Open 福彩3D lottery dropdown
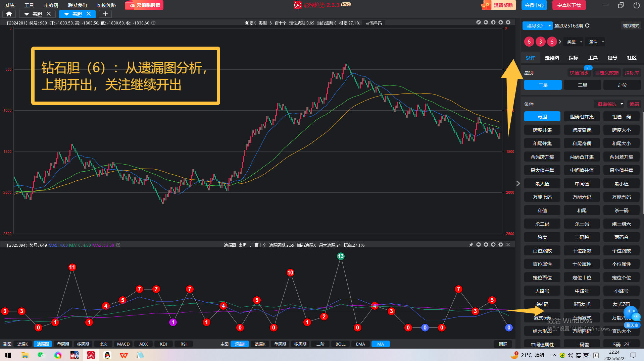 tap(537, 25)
